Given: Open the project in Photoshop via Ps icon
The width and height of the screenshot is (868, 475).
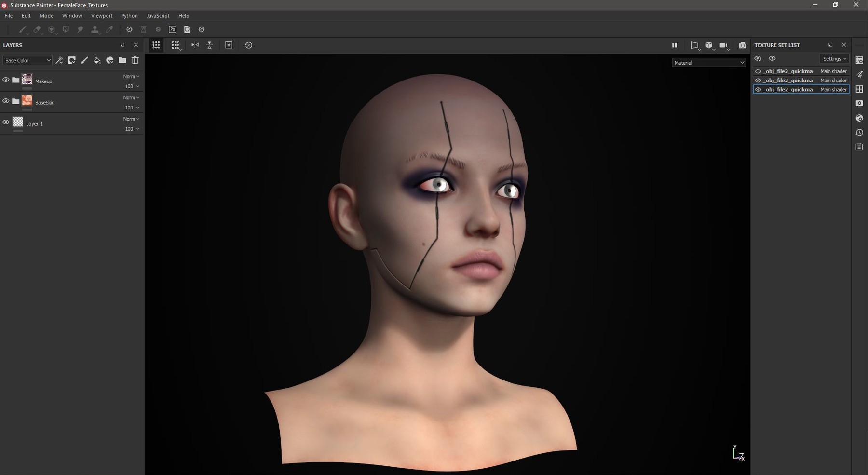Looking at the screenshot, I should click(174, 29).
